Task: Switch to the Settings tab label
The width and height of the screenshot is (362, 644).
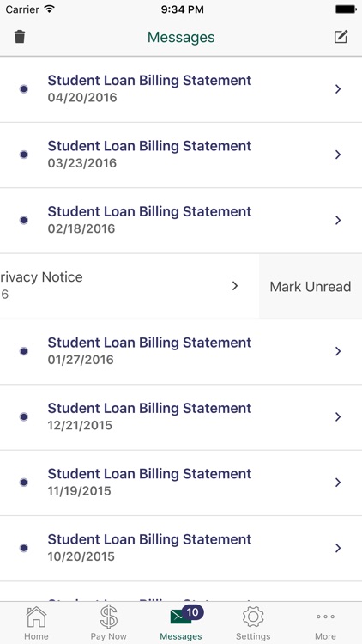Action: pyautogui.click(x=253, y=636)
